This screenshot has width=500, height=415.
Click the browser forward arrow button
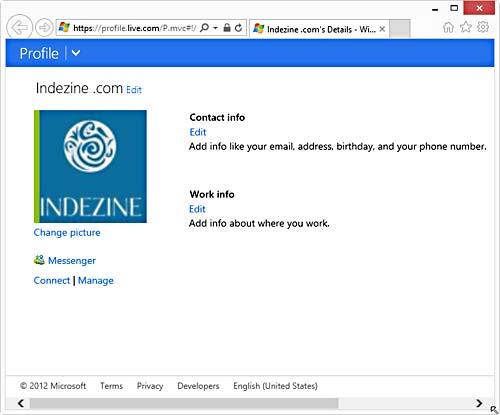click(x=44, y=27)
